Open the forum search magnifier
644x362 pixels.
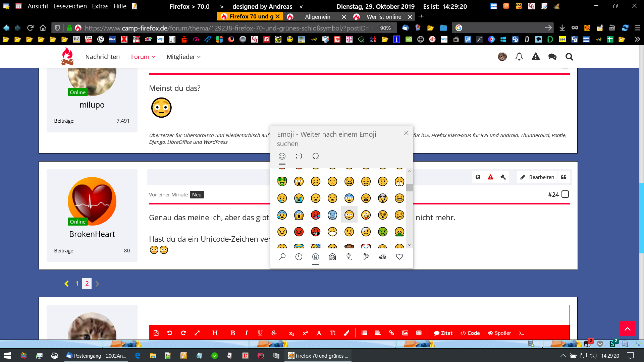[569, 57]
